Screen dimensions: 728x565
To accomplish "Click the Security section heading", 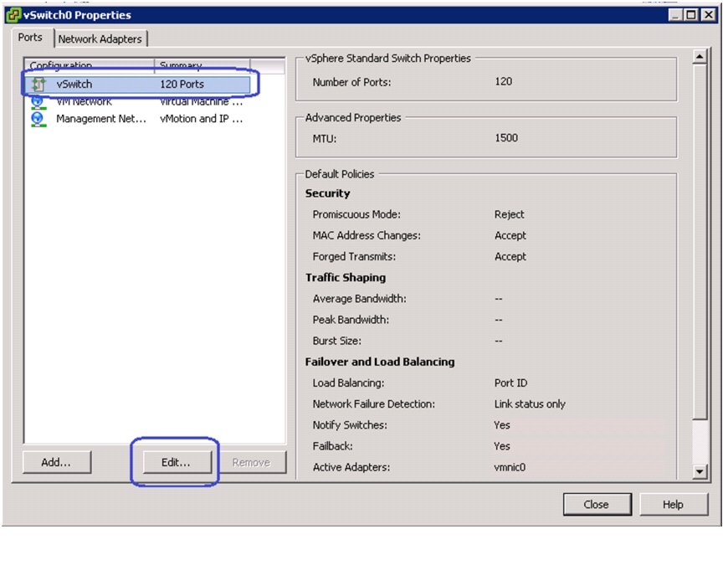I will [328, 193].
